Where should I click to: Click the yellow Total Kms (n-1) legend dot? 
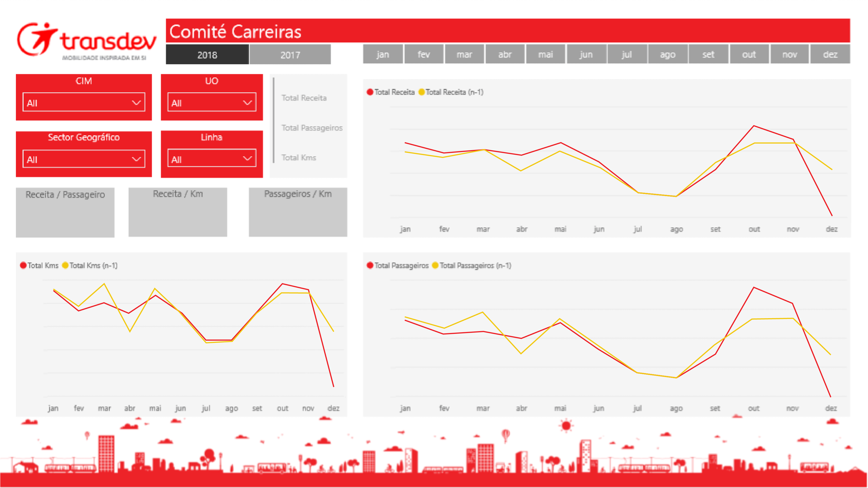point(65,265)
